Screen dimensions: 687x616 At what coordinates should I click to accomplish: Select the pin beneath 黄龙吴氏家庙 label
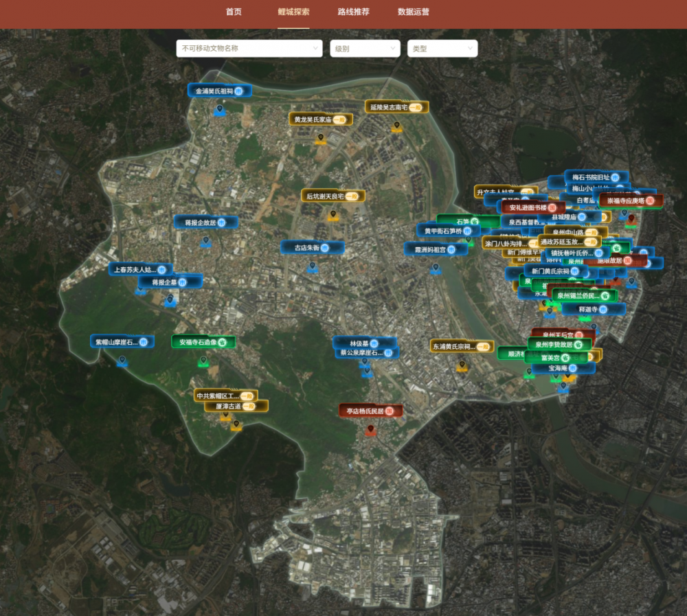pyautogui.click(x=320, y=138)
